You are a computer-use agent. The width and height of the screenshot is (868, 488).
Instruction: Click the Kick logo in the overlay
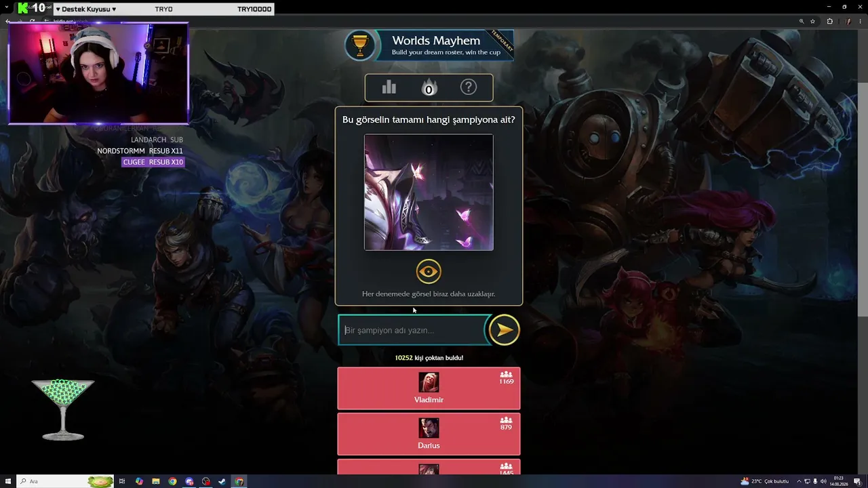pos(24,8)
